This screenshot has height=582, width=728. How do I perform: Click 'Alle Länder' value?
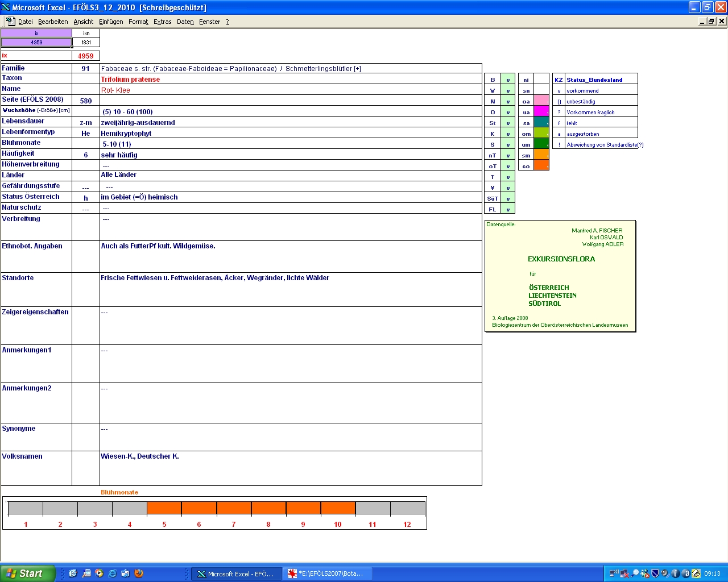pyautogui.click(x=118, y=174)
